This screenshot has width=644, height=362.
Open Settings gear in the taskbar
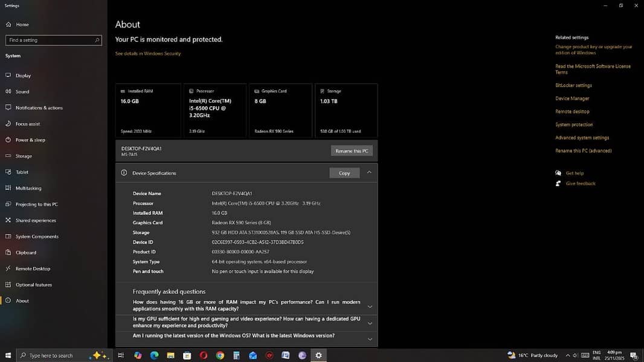pos(318,355)
